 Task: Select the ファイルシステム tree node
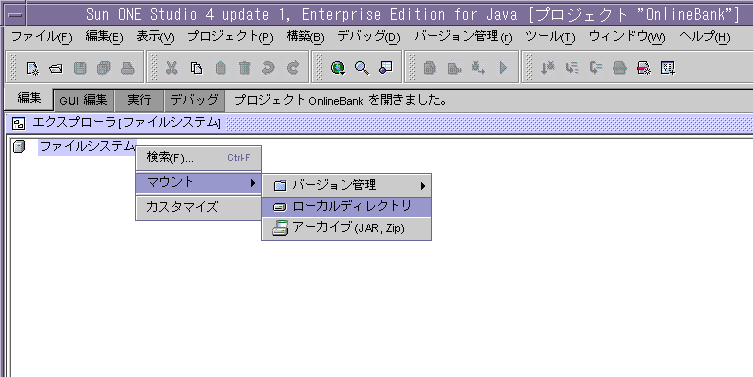tap(87, 146)
